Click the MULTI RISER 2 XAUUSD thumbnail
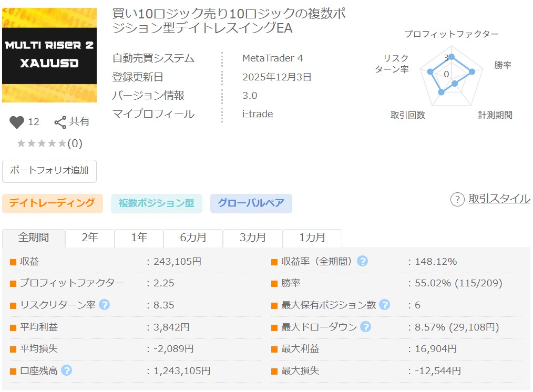The image size is (533, 392). pyautogui.click(x=49, y=55)
